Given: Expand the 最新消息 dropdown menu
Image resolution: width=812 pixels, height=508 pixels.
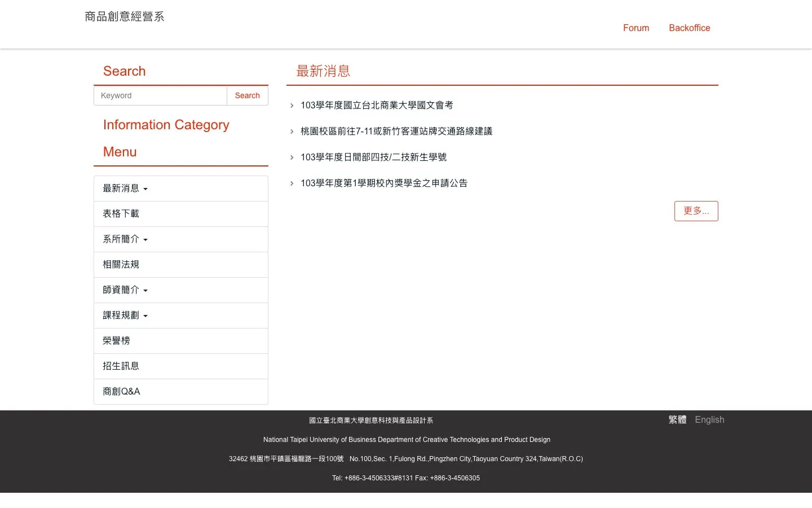Looking at the screenshot, I should 181,189.
